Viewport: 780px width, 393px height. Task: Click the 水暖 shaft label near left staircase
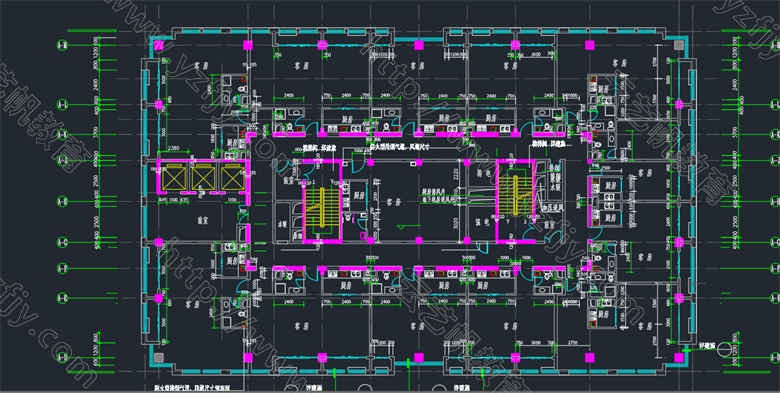click(x=283, y=224)
